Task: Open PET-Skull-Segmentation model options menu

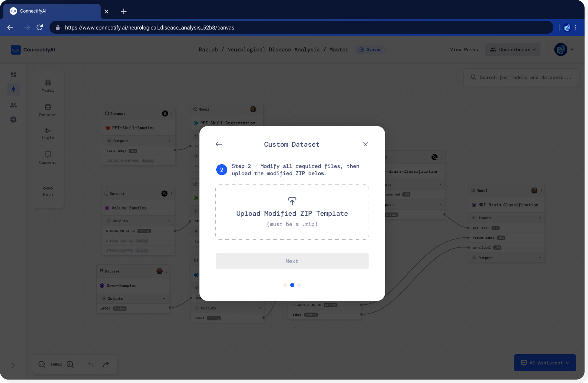Action: click(x=260, y=109)
